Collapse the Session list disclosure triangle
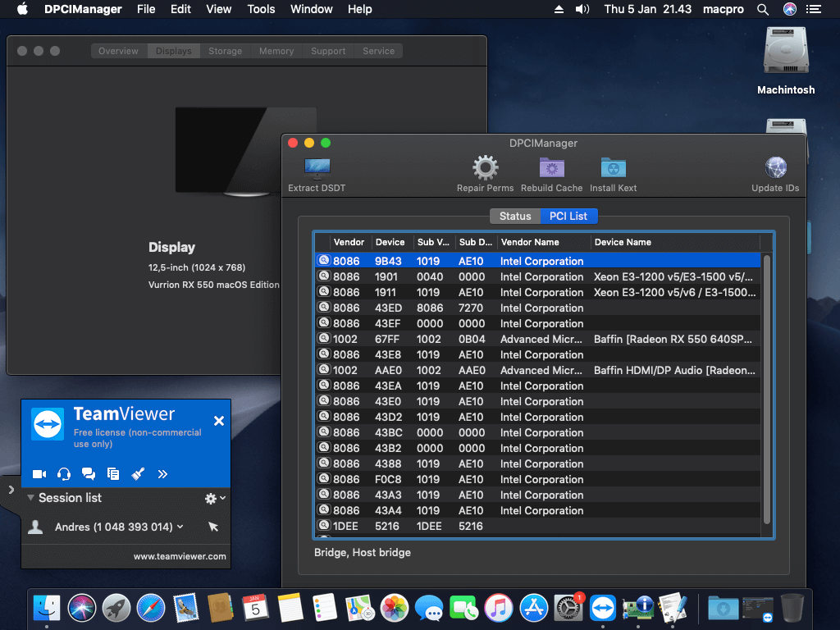This screenshot has width=840, height=630. (x=30, y=498)
